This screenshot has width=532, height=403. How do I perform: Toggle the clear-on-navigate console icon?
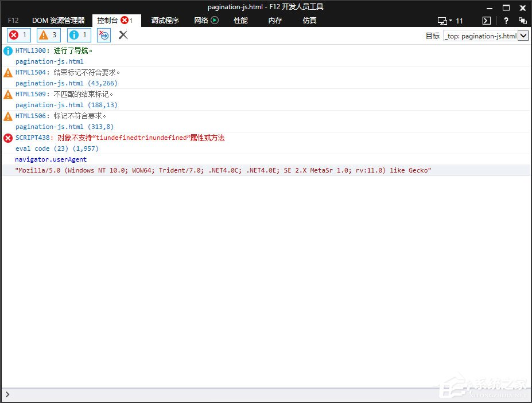(x=103, y=35)
